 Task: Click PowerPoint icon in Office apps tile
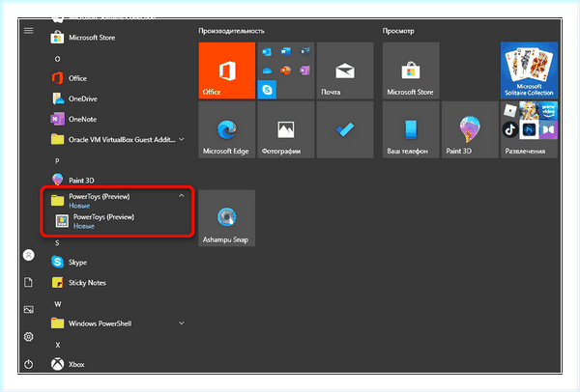285,70
